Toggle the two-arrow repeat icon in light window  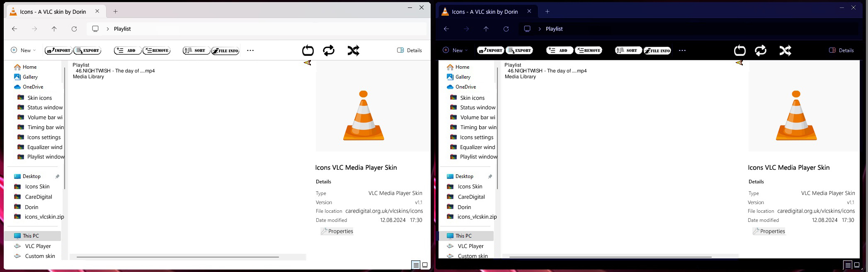(329, 51)
